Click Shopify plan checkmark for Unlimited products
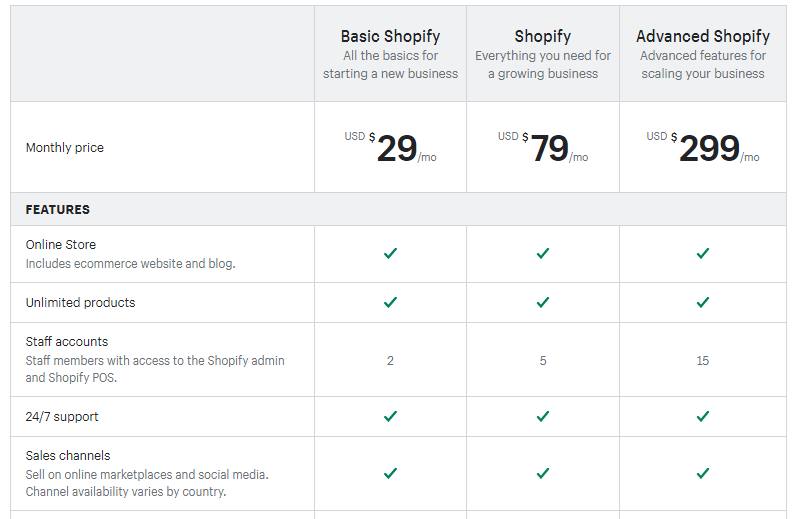 point(543,302)
